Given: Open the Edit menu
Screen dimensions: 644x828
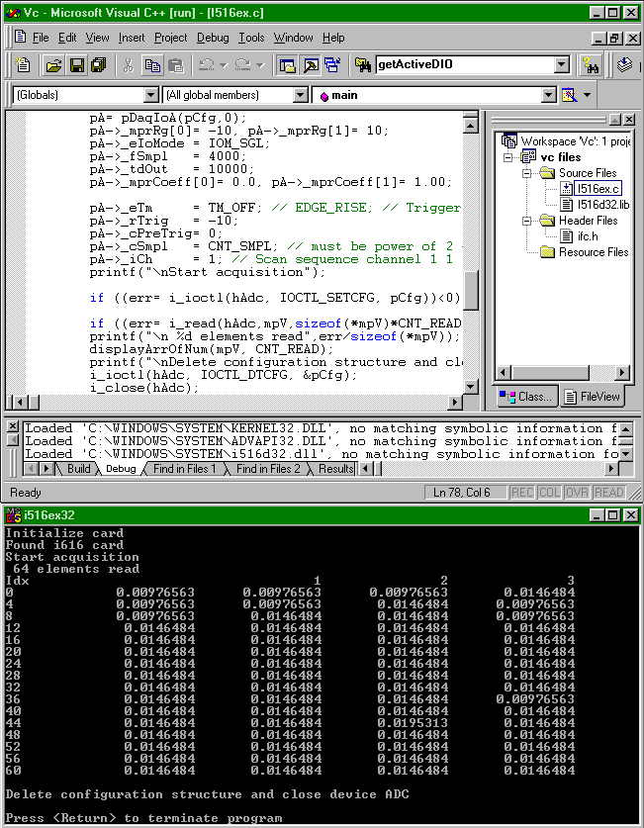Looking at the screenshot, I should pyautogui.click(x=67, y=38).
